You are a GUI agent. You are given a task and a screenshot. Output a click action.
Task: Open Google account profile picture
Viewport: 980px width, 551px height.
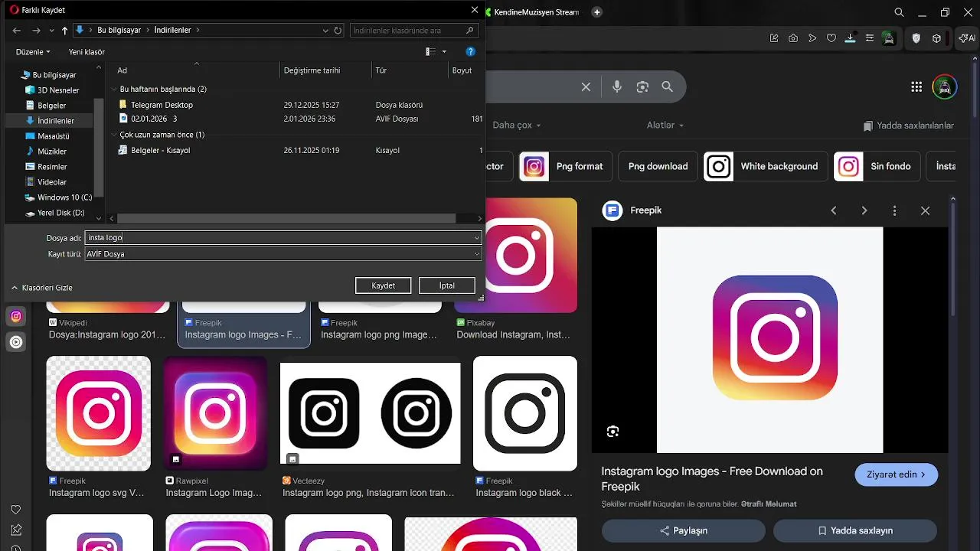(x=945, y=86)
